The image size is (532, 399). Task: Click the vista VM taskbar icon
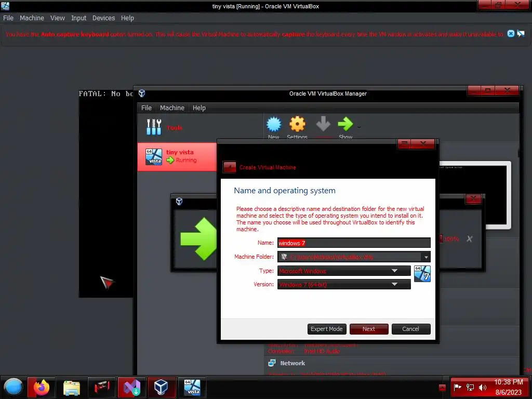(192, 387)
